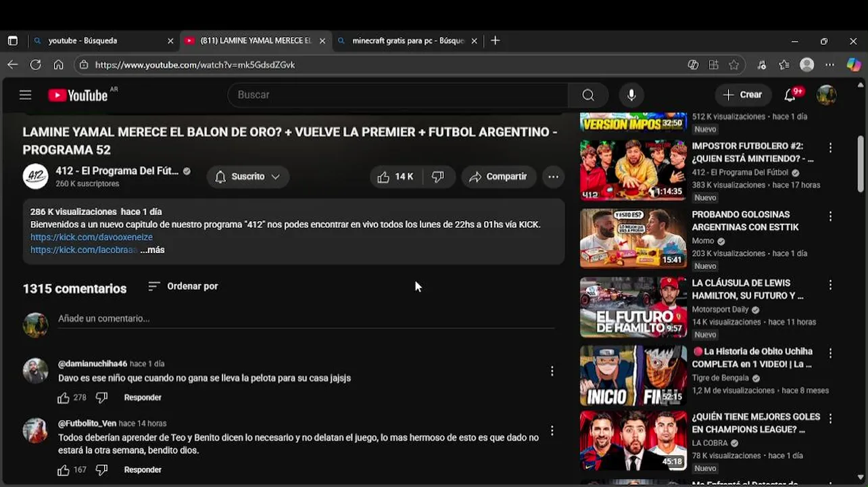Viewport: 868px width, 487px height.
Task: Open PROBANDO GOLOSINAS ARGENTINAS video thumbnail
Action: pyautogui.click(x=633, y=238)
